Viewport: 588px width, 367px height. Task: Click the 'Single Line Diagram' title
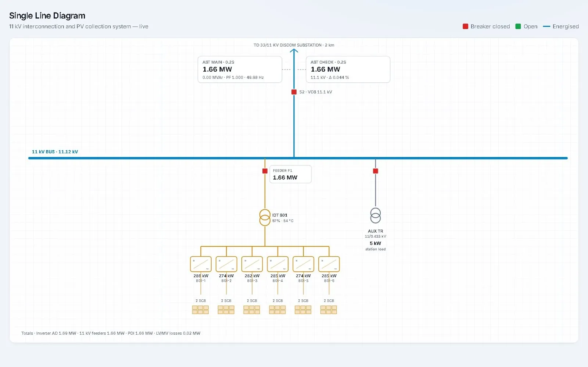[x=47, y=15]
